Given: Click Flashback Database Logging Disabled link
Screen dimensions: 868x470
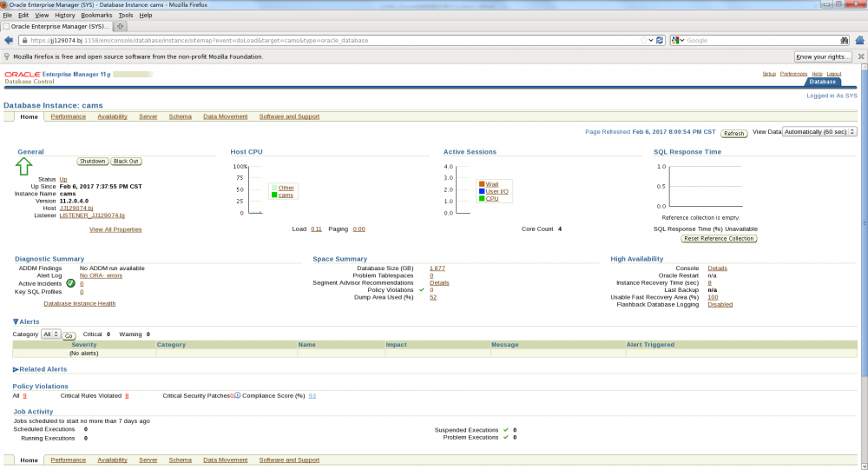Looking at the screenshot, I should [720, 304].
